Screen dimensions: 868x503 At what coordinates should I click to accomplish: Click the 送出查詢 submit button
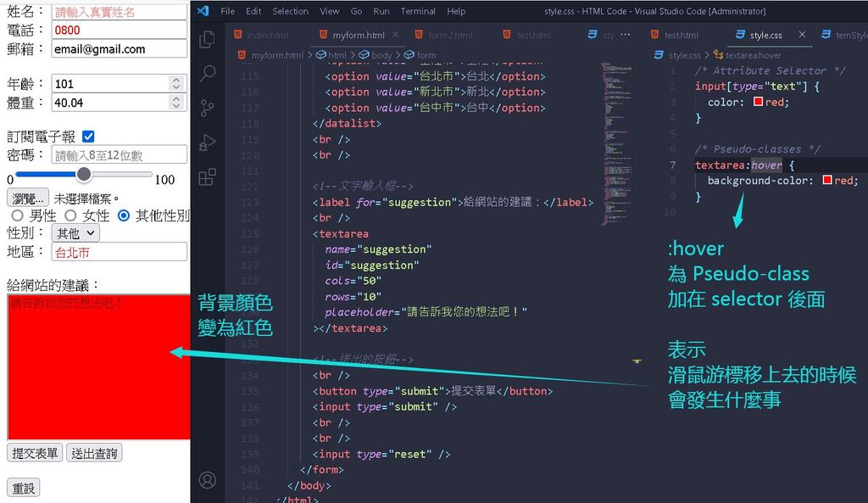[94, 453]
